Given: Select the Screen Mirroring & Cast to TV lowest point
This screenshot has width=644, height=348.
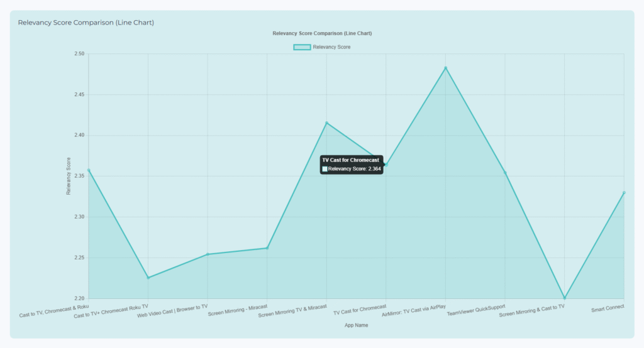Looking at the screenshot, I should tap(564, 298).
